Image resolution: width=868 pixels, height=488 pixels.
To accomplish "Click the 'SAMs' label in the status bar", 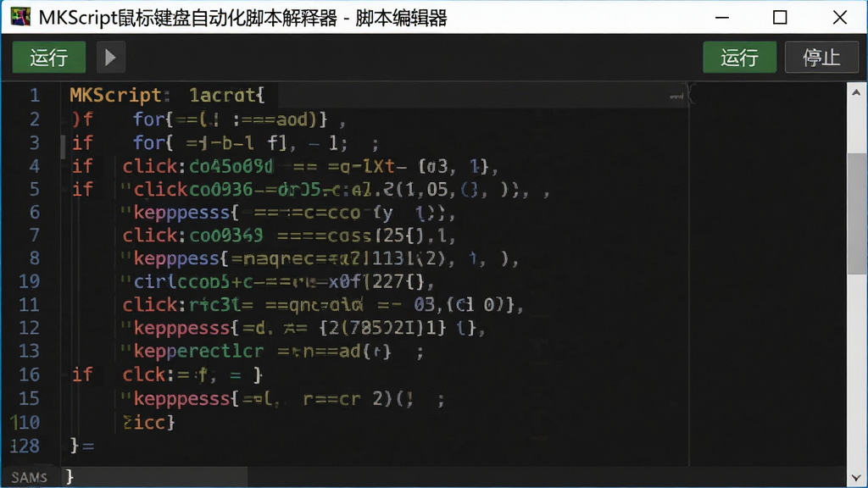I will tap(30, 478).
